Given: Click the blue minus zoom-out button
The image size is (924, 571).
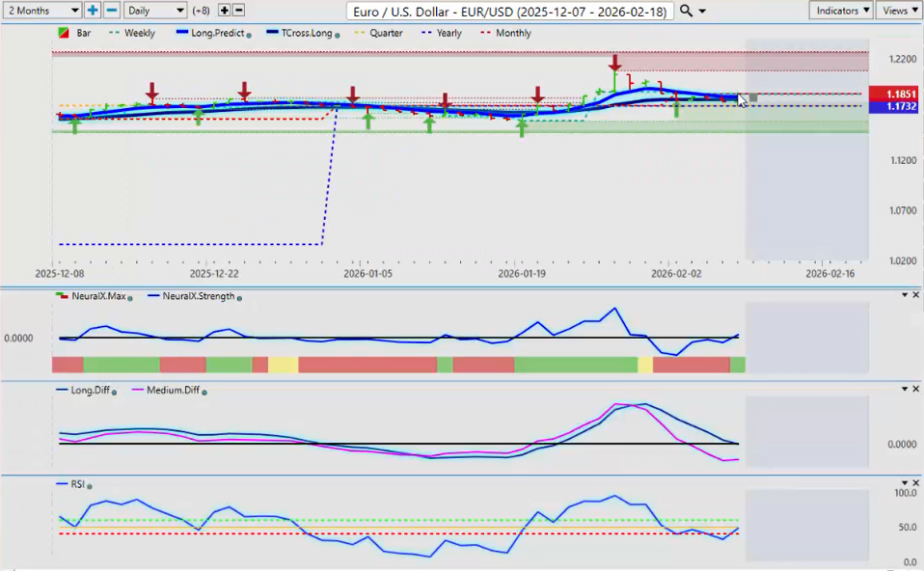Looking at the screenshot, I should click(111, 10).
